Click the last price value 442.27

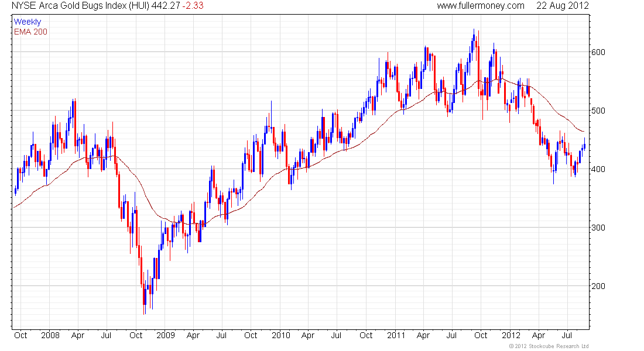click(166, 6)
